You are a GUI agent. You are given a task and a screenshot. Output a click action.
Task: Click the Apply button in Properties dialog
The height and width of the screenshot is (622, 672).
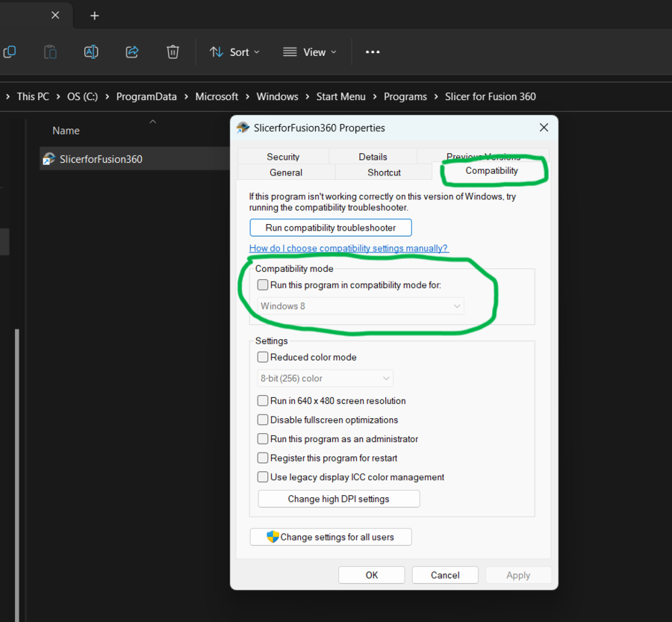coord(518,575)
